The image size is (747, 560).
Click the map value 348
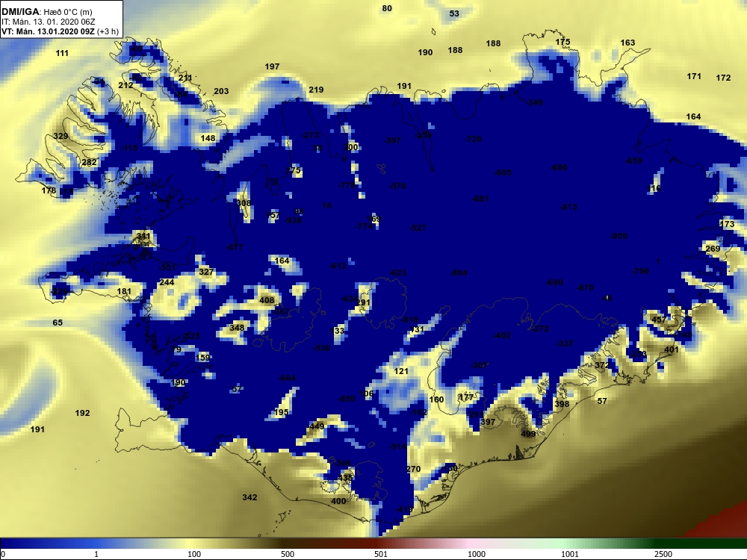[237, 328]
